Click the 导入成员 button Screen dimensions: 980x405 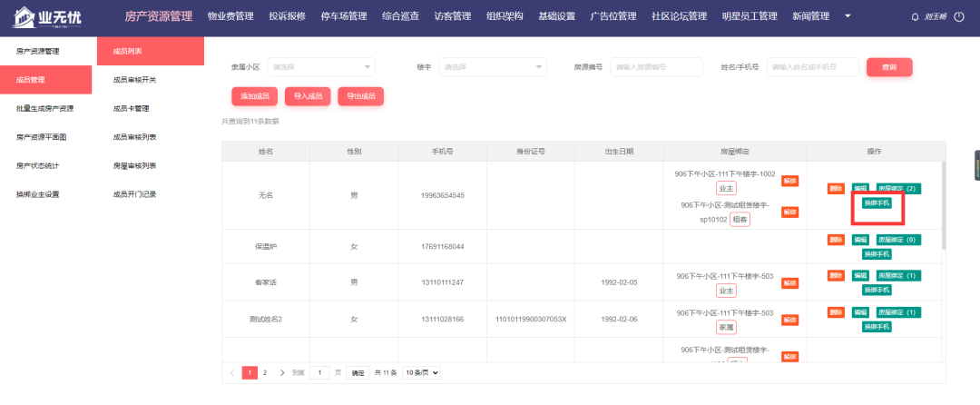click(308, 96)
